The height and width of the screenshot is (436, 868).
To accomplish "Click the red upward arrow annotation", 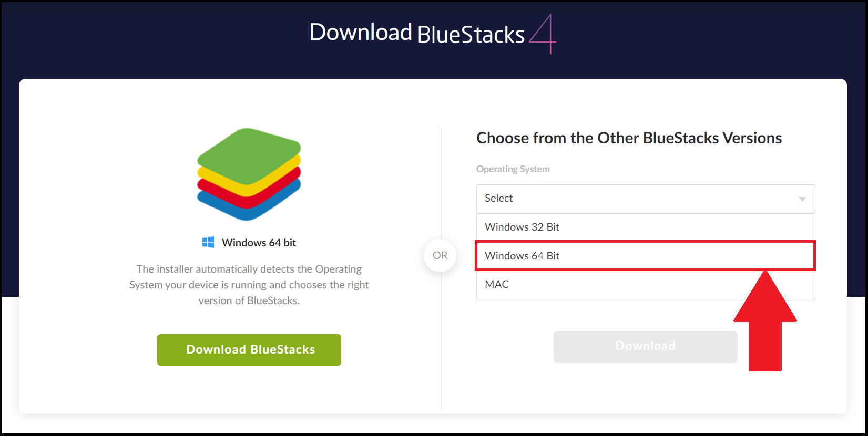I will click(x=765, y=321).
